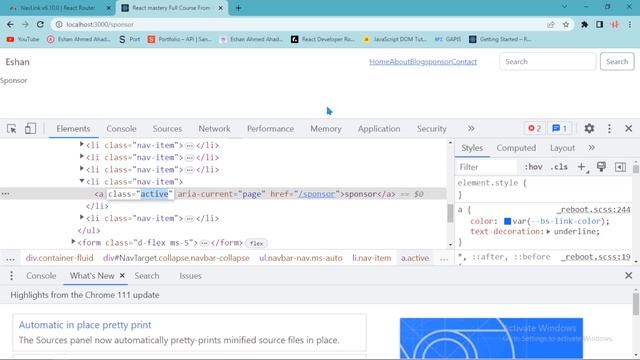
Task: Open the Getting Started bookmark
Action: click(x=500, y=39)
